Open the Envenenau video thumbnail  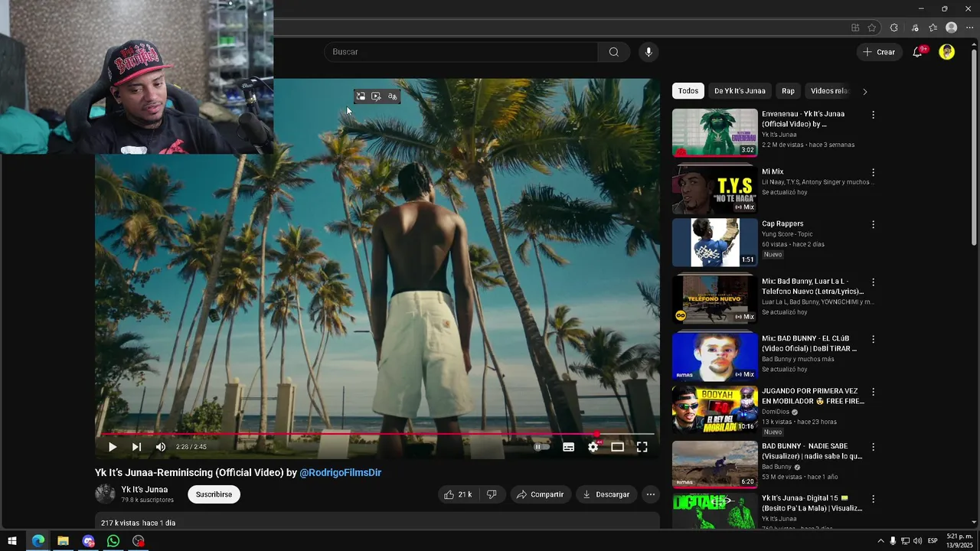click(x=714, y=132)
